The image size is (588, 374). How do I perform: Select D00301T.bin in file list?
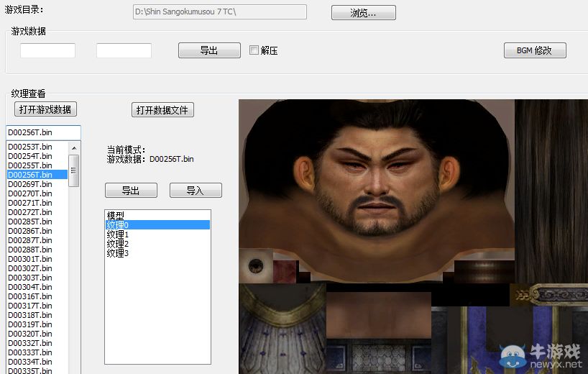point(37,259)
